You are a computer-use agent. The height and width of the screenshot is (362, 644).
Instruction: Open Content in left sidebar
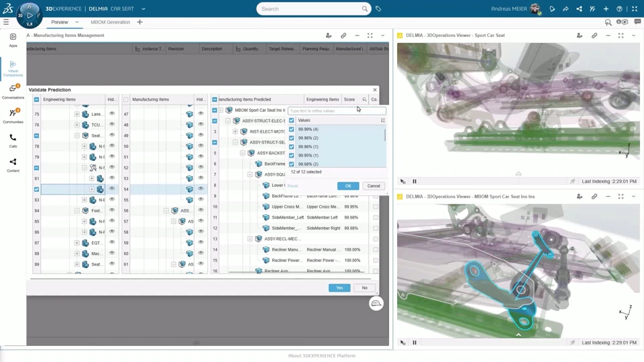pyautogui.click(x=13, y=165)
